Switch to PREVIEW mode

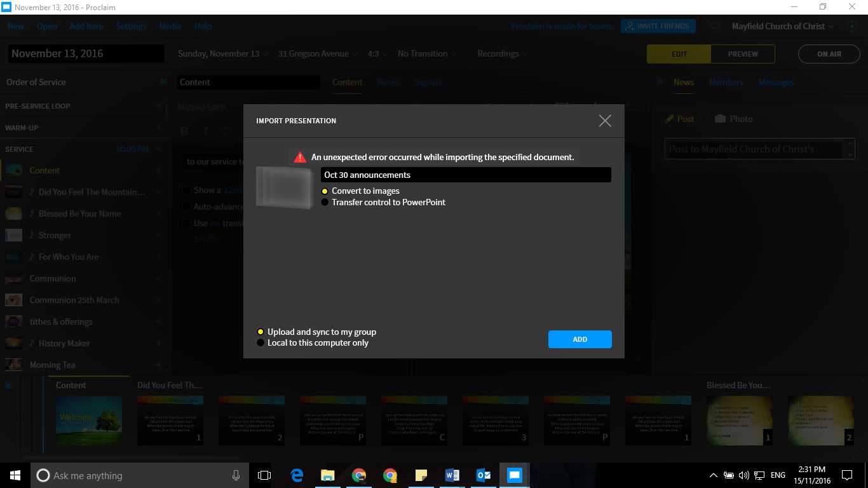[743, 54]
